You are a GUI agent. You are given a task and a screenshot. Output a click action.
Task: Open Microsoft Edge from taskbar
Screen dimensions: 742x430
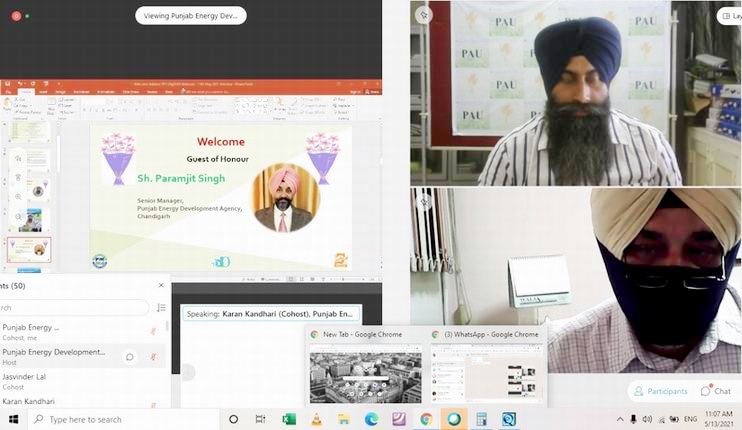[x=371, y=419]
